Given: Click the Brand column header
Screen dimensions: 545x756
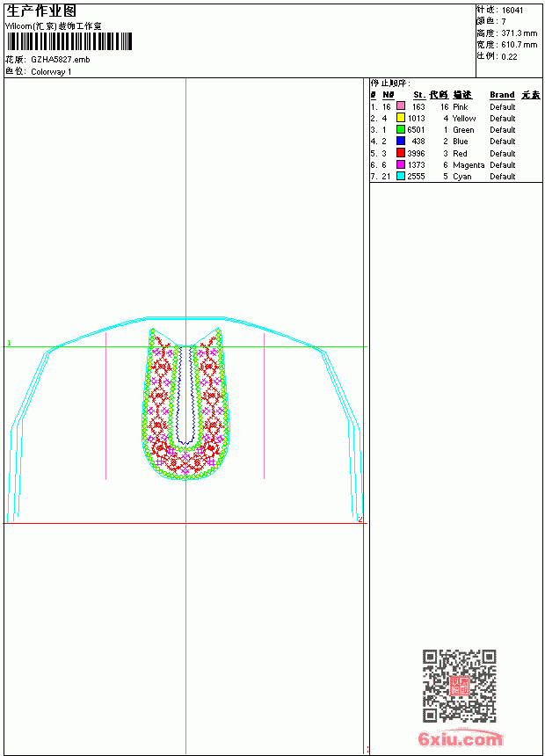Looking at the screenshot, I should (x=502, y=95).
